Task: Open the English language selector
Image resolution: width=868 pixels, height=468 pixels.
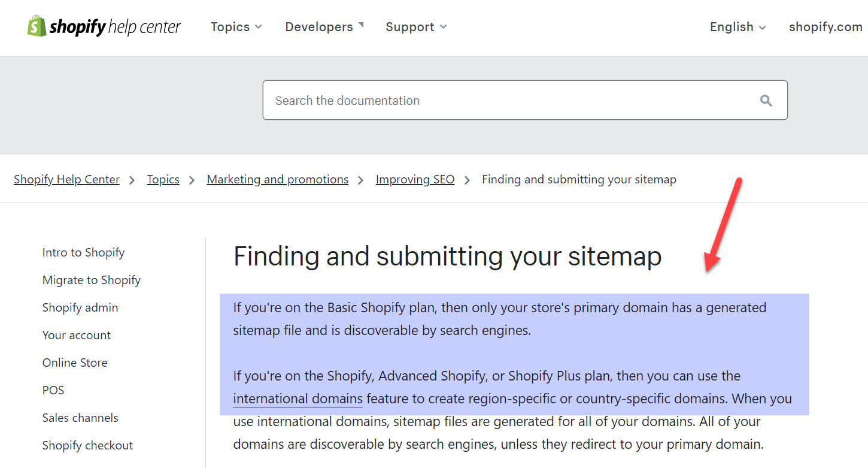Action: point(738,27)
